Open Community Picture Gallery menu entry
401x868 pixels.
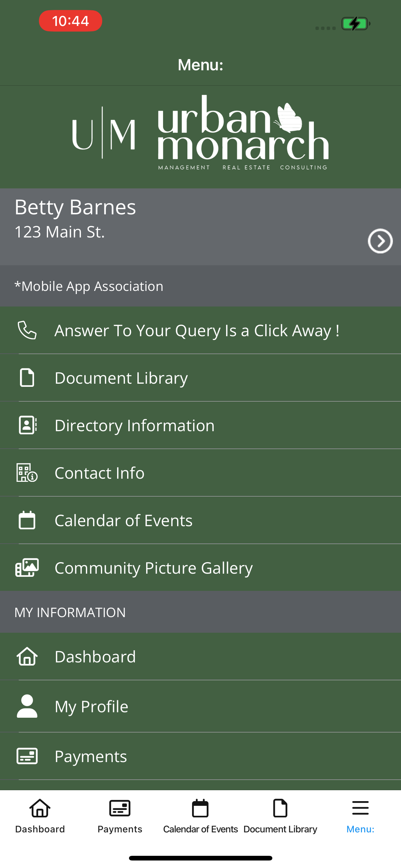click(x=200, y=567)
